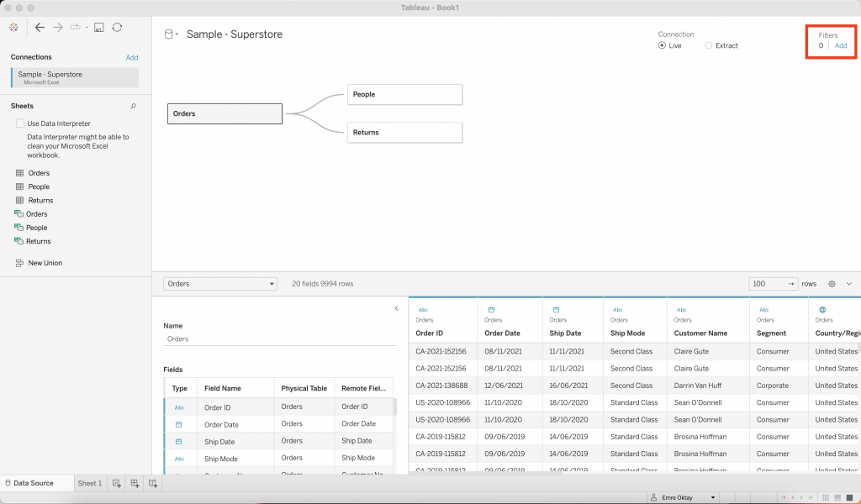Click the New Story icon in the bottom bar
This screenshot has width=861, height=504.
click(x=153, y=484)
